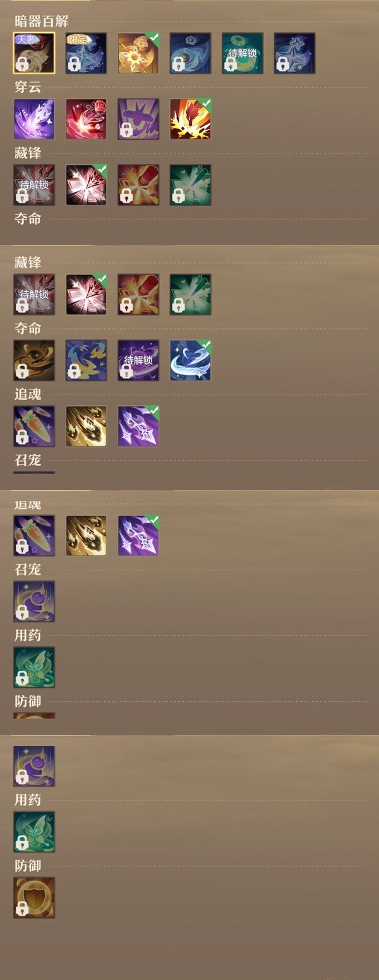Toggle green checkmark on fiery explosion skin
379x980 pixels.
pos(205,103)
